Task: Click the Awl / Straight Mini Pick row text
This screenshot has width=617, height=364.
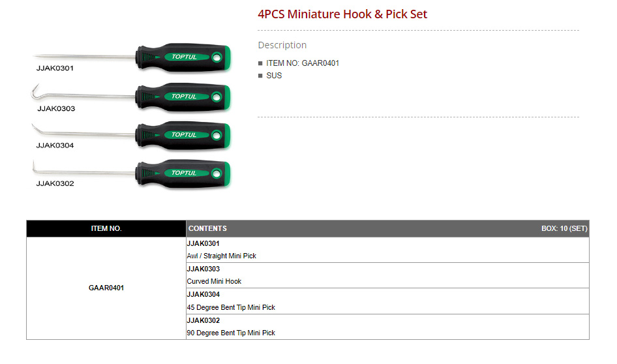Action: pos(222,256)
